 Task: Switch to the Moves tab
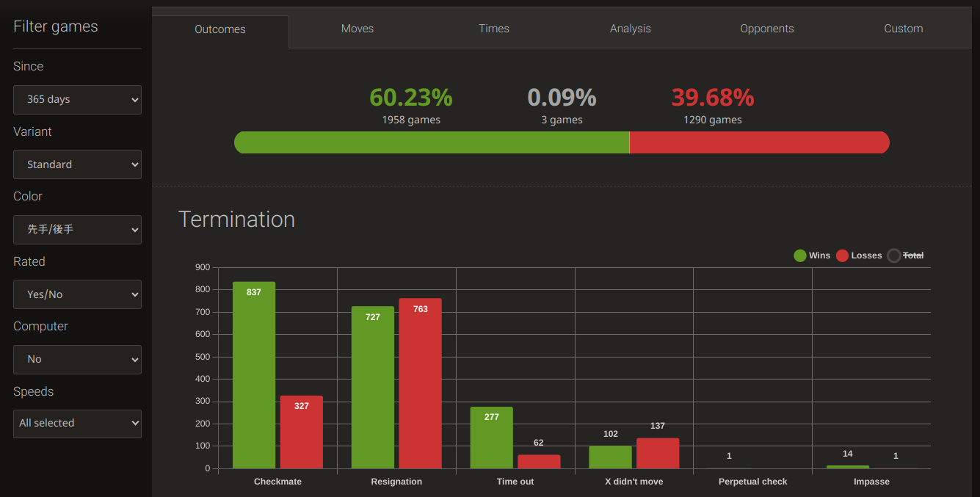pos(357,29)
